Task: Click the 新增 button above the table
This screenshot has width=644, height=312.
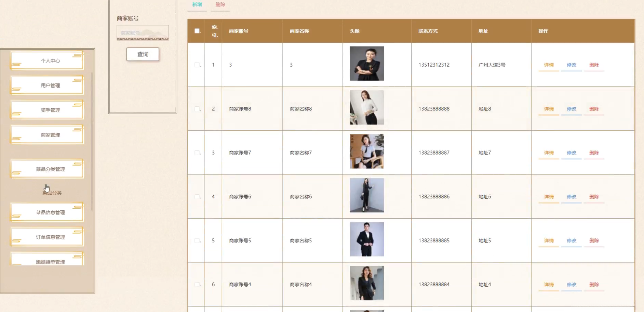Action: pos(197,5)
